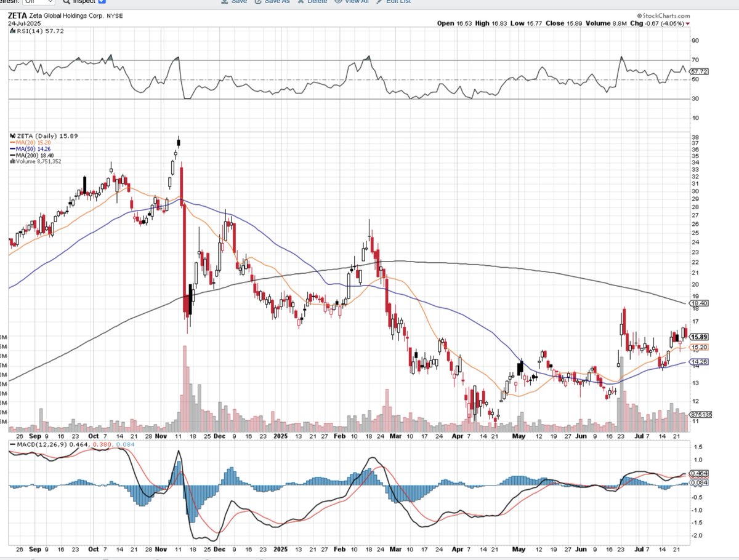Click the Delete chart link

(x=312, y=2)
